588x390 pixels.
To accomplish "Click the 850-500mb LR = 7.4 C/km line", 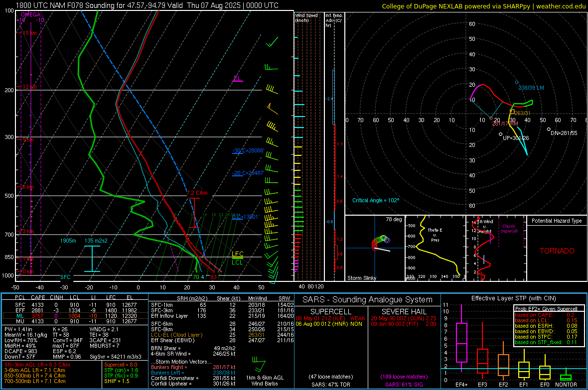I will pyautogui.click(x=35, y=376).
